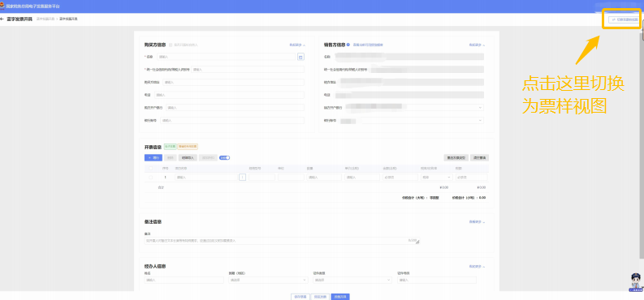Click the item selector icon in row 1
The image size is (644, 300).
242,177
